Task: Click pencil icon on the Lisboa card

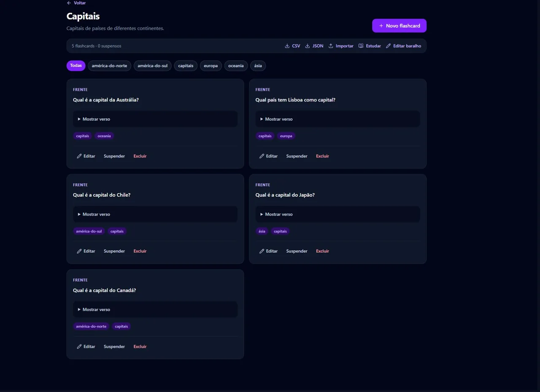Action: [262, 156]
